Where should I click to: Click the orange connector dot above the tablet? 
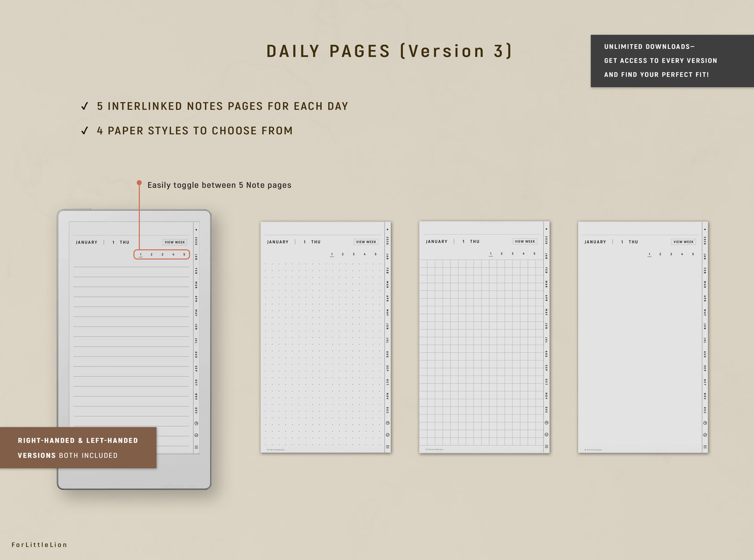[x=139, y=183]
